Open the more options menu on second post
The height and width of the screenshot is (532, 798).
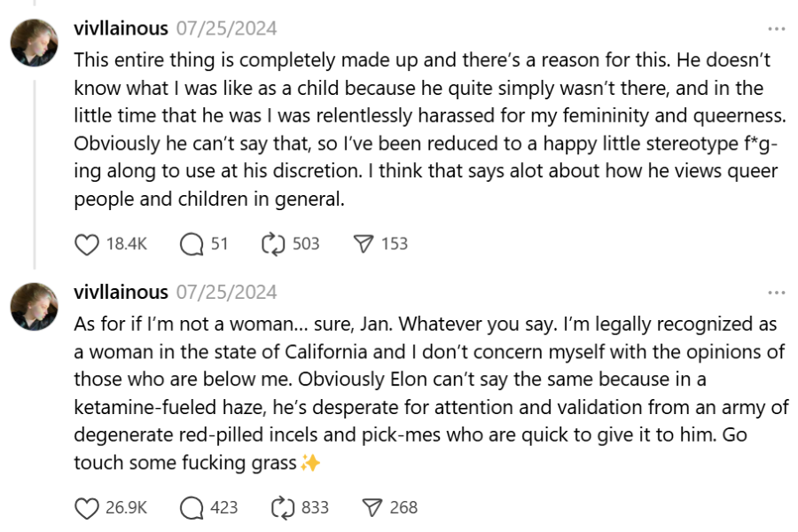777,293
